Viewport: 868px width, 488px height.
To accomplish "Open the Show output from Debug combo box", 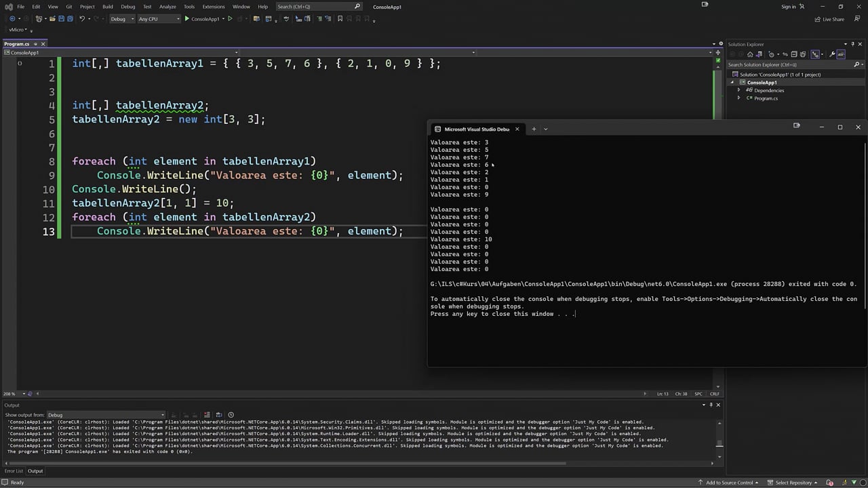I will [x=105, y=415].
